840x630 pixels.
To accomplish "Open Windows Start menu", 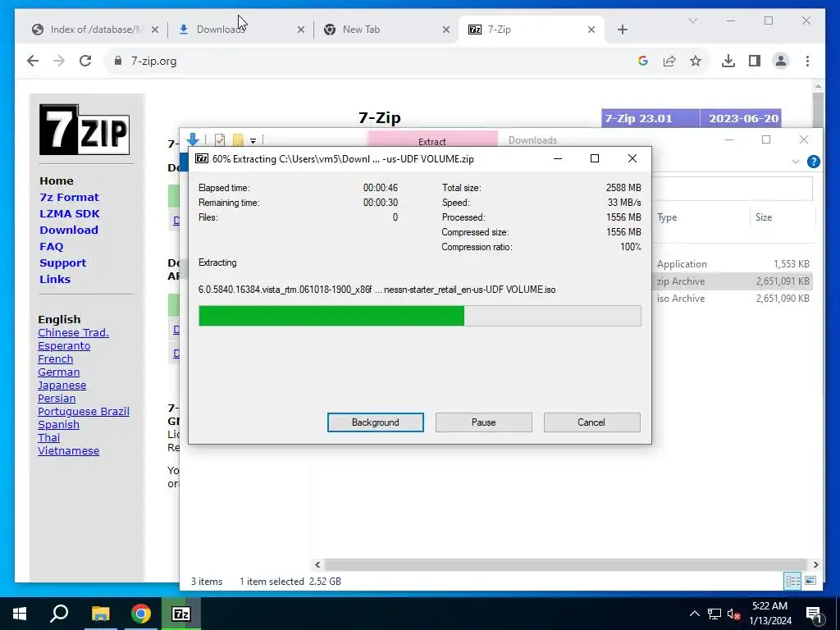I will pyautogui.click(x=20, y=614).
